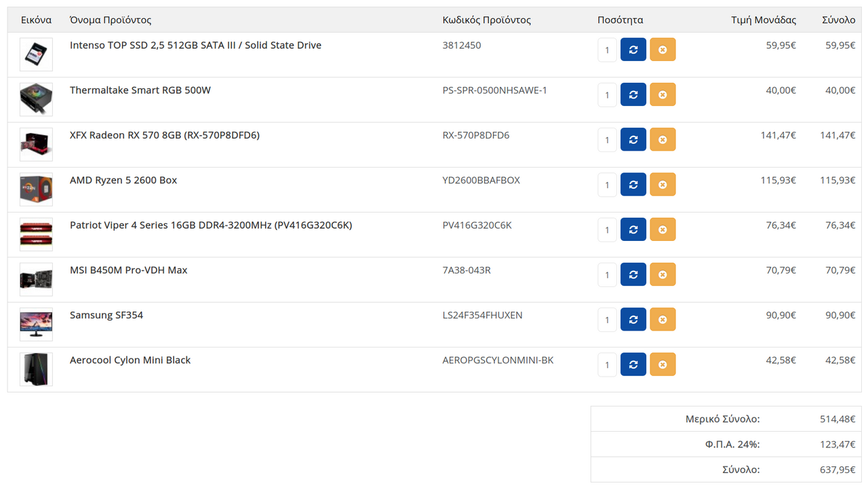Select the Μερικό Σύνολο value 514,48€
868x486 pixels.
[837, 419]
